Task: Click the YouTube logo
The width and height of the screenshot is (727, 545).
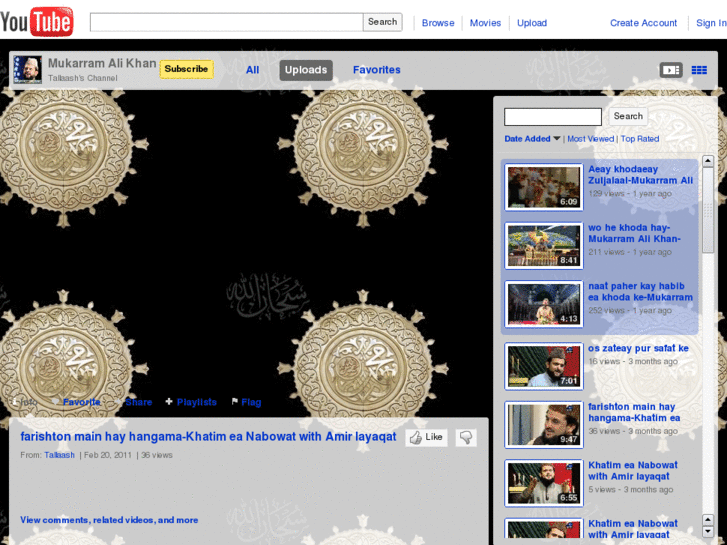Action: pos(37,21)
